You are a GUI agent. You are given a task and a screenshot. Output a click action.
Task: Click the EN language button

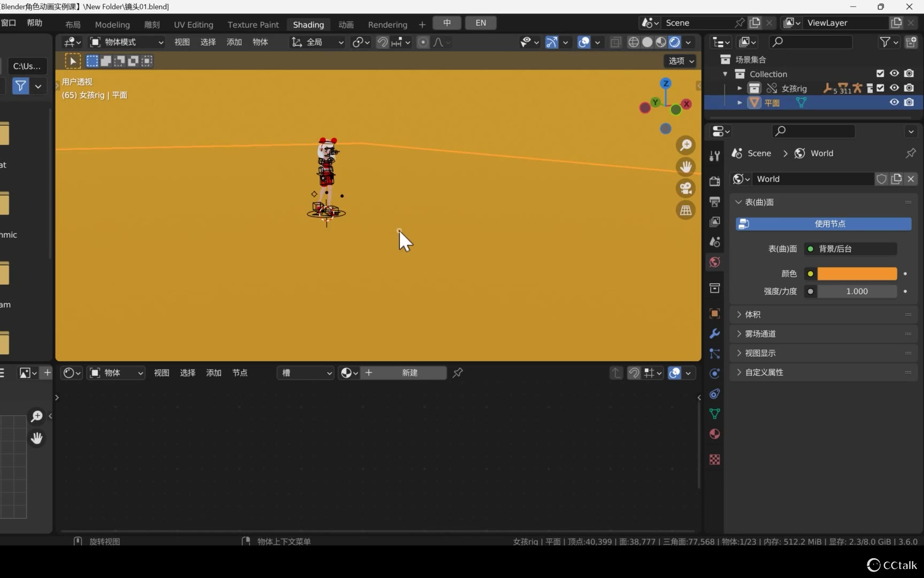pos(481,23)
